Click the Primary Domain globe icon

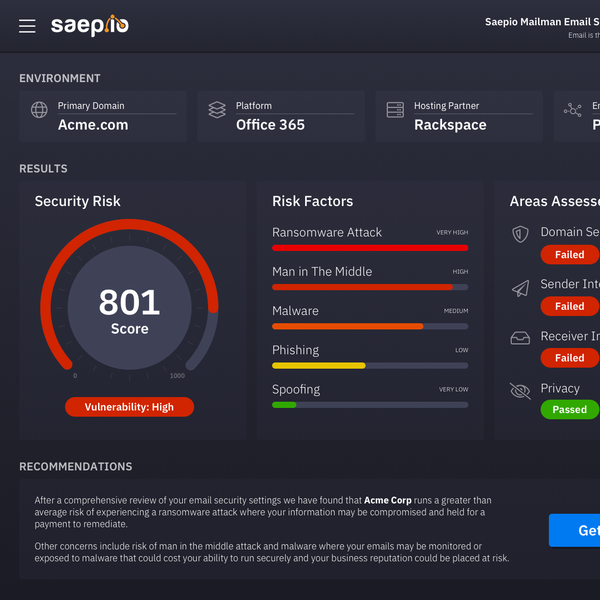coord(39,110)
